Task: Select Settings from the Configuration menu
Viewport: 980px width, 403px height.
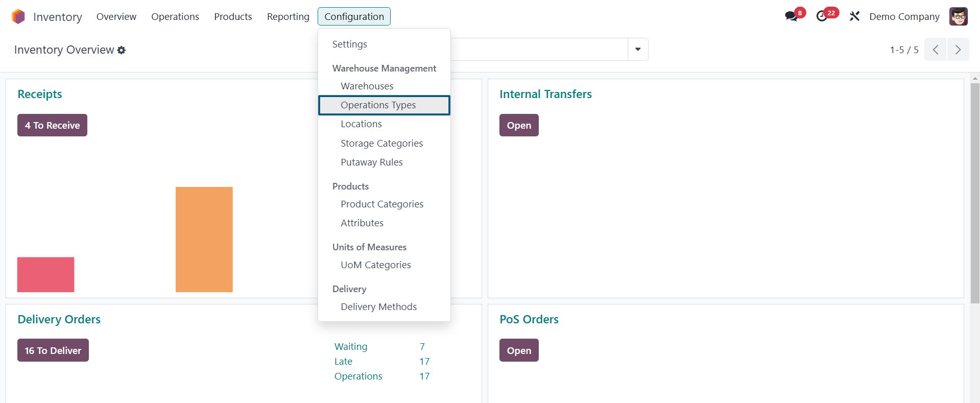Action: tap(384, 44)
